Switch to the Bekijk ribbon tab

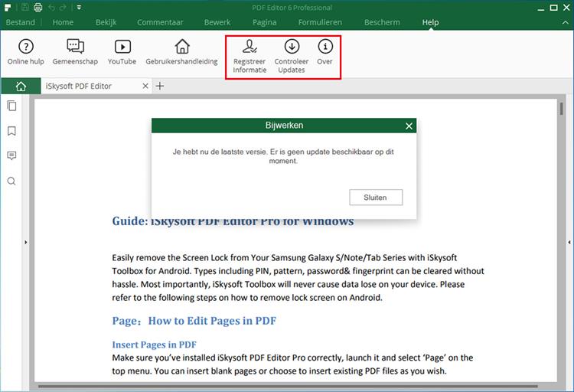106,22
